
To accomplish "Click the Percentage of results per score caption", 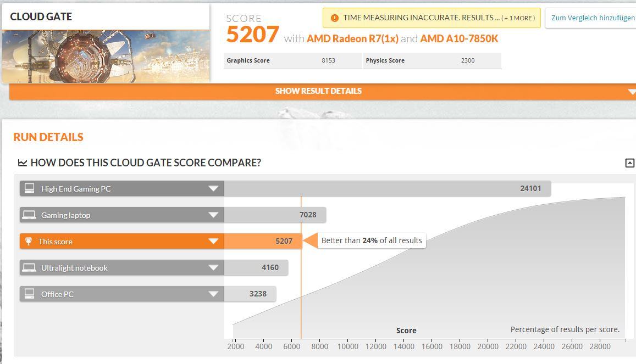I will click(x=565, y=329).
